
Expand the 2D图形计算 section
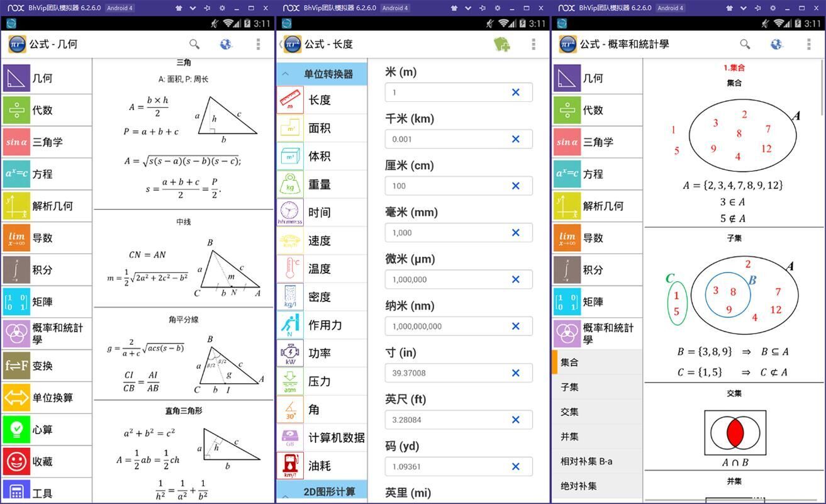(321, 492)
